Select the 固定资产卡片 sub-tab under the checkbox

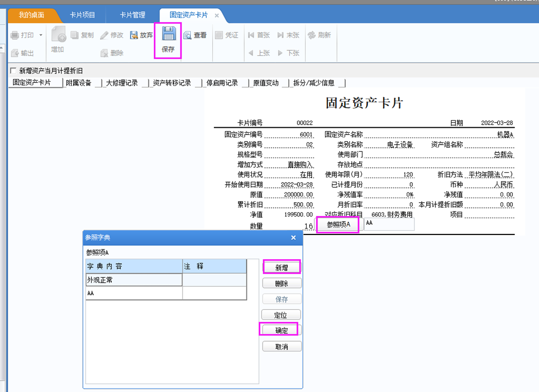pyautogui.click(x=32, y=83)
